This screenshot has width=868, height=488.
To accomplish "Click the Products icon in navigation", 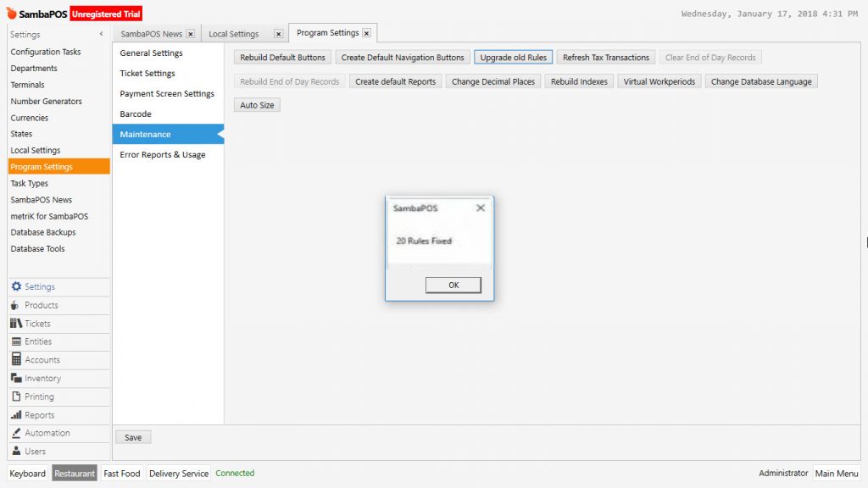I will click(x=15, y=305).
